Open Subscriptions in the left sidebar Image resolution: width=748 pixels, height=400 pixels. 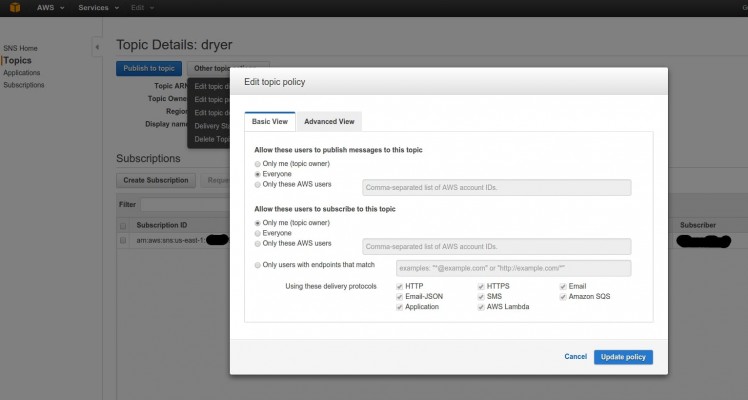pos(24,85)
